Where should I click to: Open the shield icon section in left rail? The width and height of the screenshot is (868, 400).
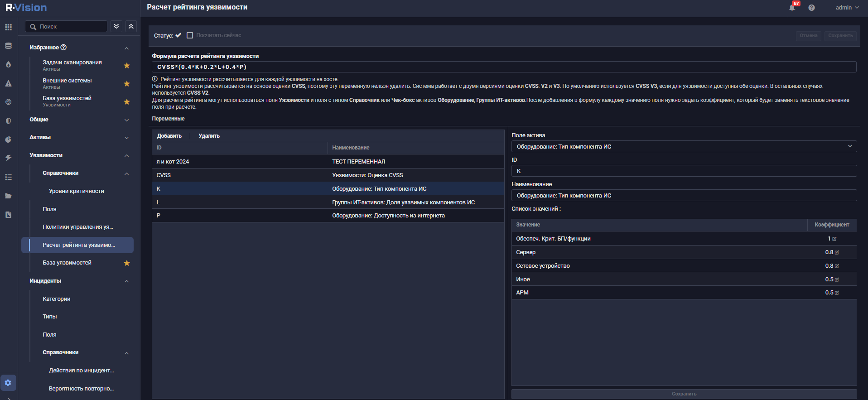click(x=8, y=121)
